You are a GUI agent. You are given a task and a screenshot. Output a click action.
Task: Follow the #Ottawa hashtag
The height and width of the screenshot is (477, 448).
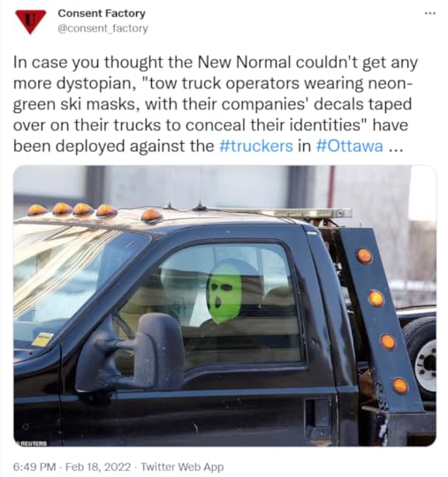click(x=350, y=146)
